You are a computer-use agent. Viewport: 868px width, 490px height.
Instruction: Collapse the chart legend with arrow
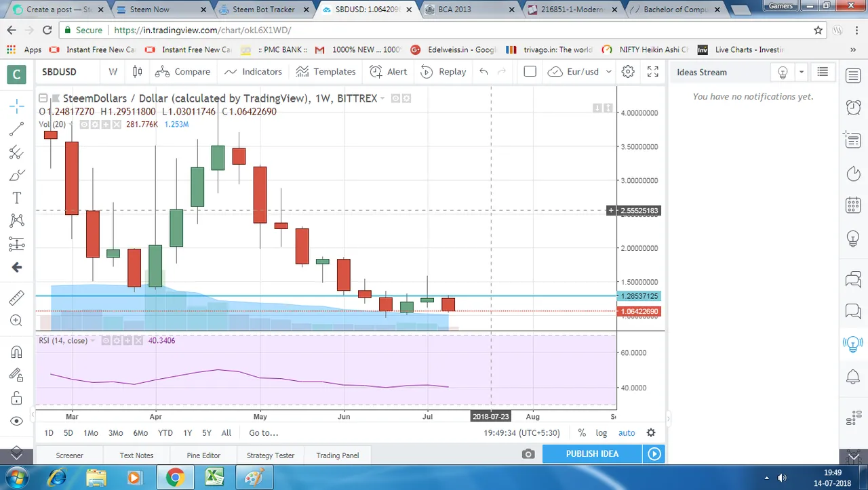[x=43, y=98]
